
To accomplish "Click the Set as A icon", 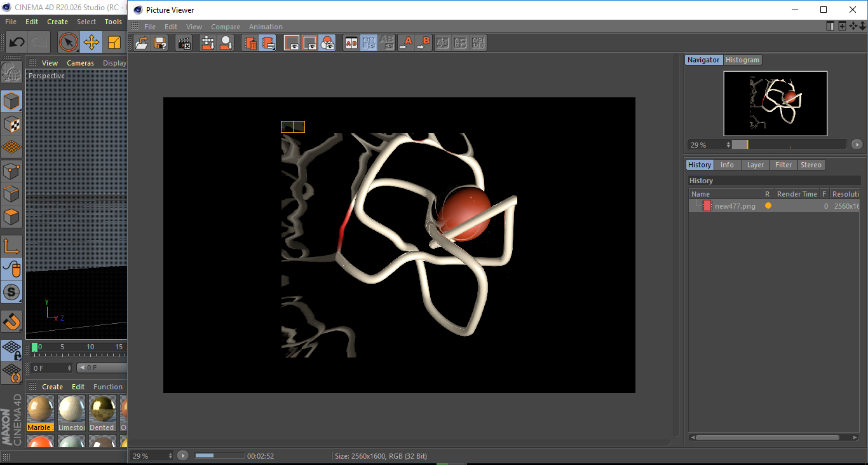I will tap(405, 43).
